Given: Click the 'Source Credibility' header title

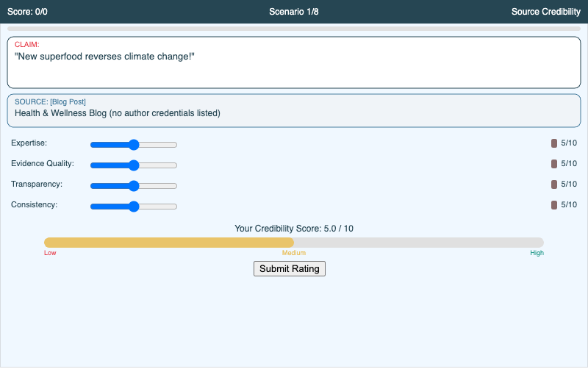Looking at the screenshot, I should [x=545, y=12].
